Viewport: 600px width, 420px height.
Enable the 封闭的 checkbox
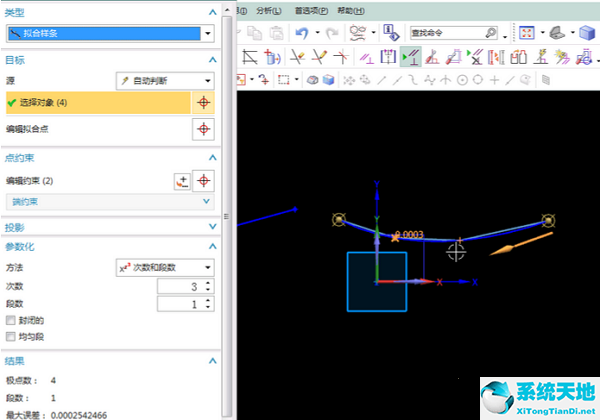click(10, 320)
